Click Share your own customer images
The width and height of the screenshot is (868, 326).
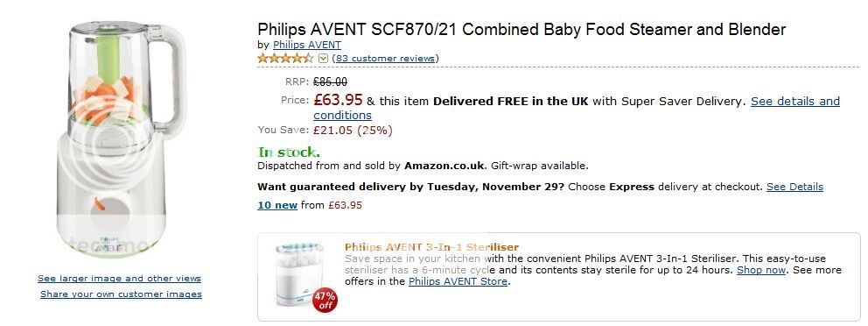[122, 294]
